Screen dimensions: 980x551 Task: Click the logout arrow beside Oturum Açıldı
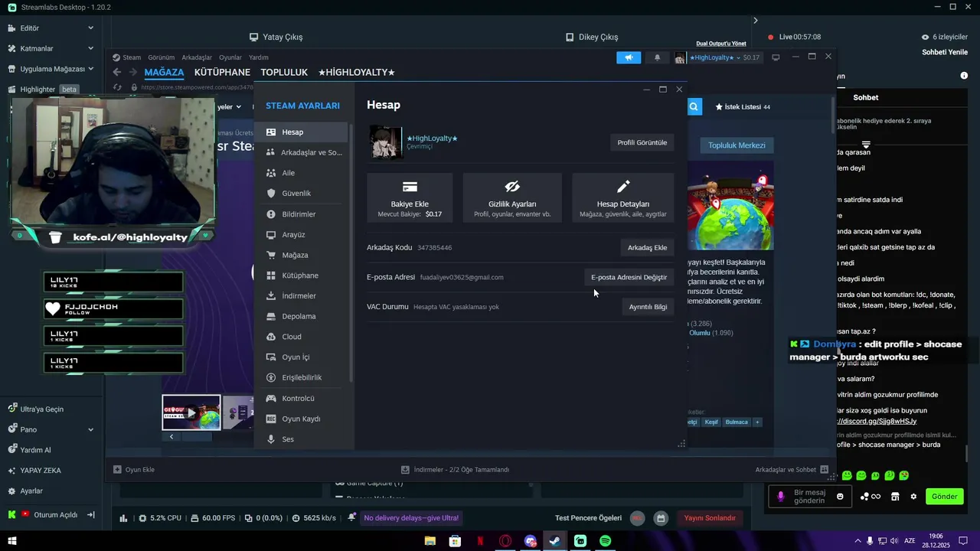tap(90, 515)
